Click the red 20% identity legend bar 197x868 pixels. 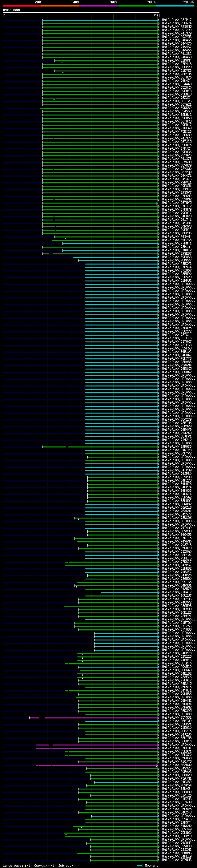pos(22,6)
